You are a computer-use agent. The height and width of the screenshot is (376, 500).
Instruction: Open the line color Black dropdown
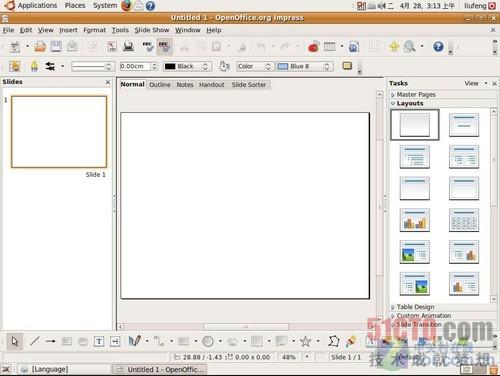tap(187, 66)
